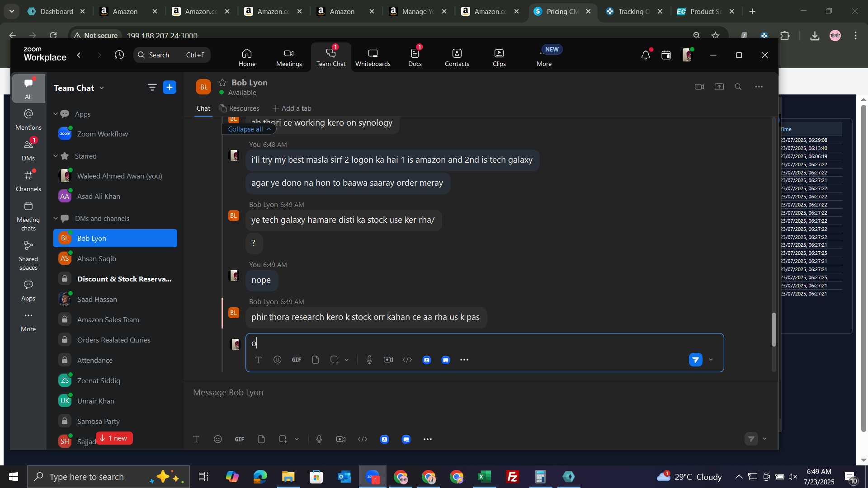Open Amazon Sales Team channel
This screenshot has height=488, width=868.
(115, 319)
